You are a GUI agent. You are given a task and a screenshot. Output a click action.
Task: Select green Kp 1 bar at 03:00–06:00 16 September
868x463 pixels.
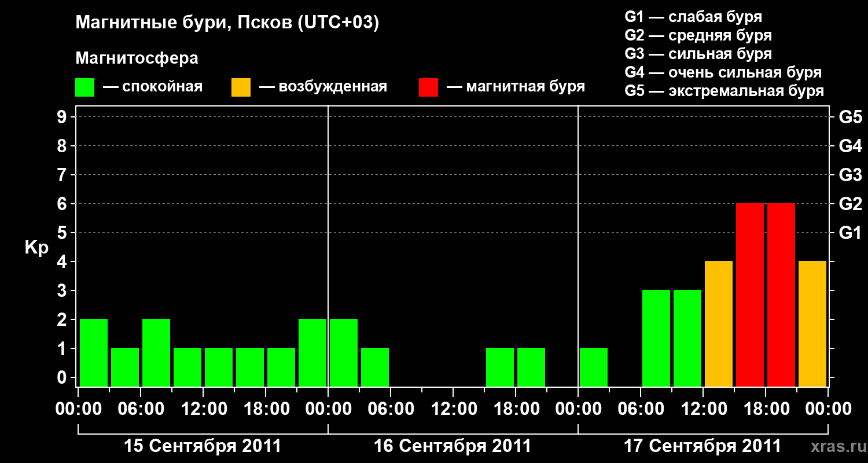[x=375, y=367]
